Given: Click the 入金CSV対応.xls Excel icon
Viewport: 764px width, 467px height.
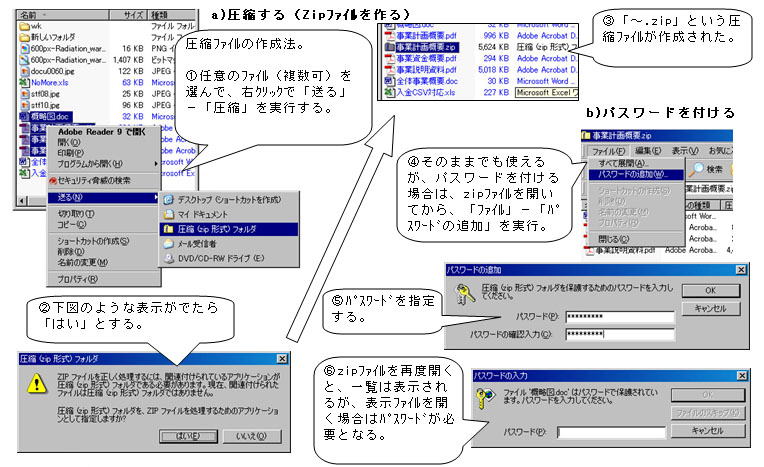Looking at the screenshot, I should [x=389, y=92].
